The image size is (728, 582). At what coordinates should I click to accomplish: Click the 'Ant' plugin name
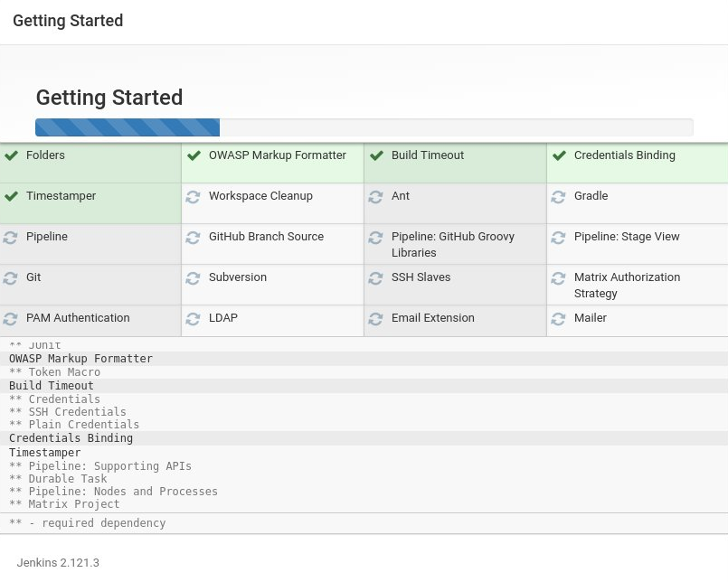[401, 196]
